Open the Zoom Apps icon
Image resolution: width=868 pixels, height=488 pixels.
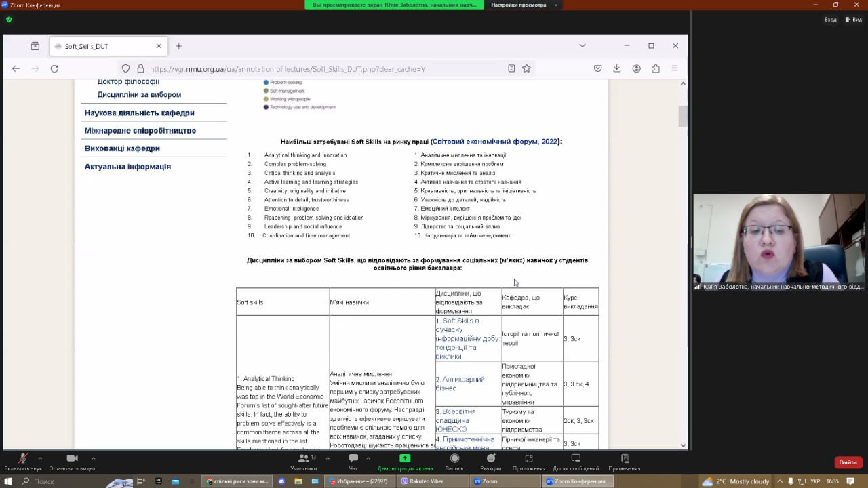click(x=529, y=459)
